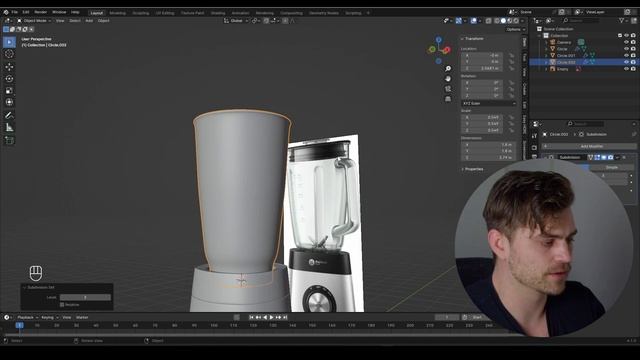The width and height of the screenshot is (640, 360).
Task: Select the Rotate tool
Action: pos(9,78)
